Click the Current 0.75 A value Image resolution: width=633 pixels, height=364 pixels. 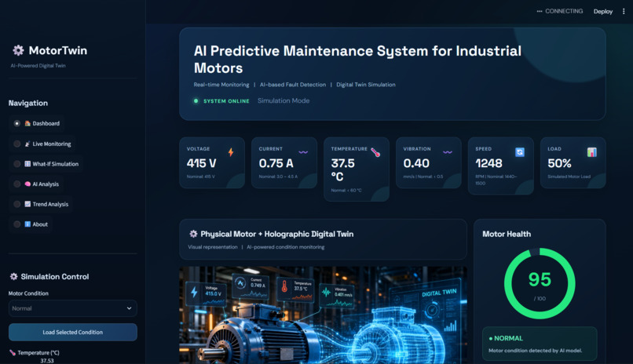click(x=276, y=163)
